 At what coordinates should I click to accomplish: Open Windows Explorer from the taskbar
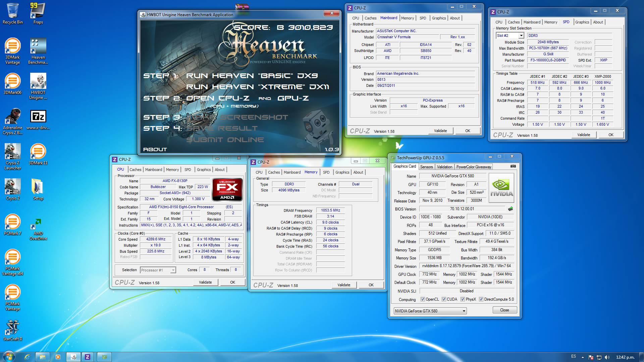pos(43,357)
